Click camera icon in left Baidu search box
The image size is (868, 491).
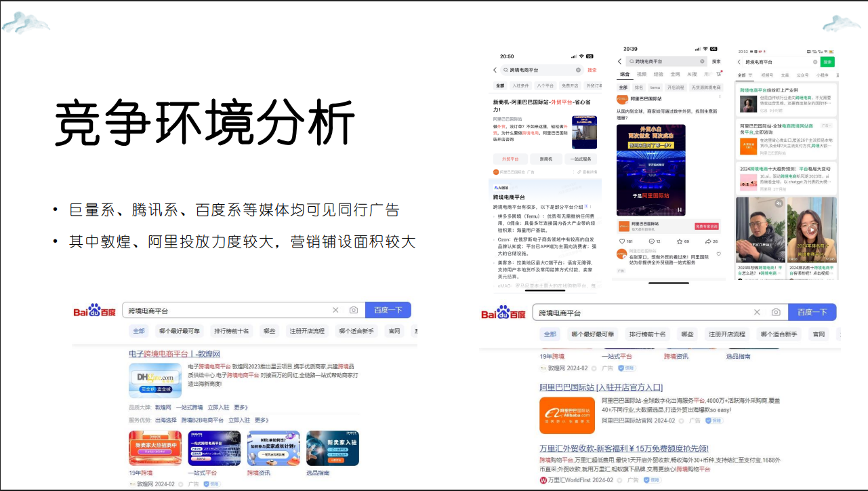[354, 310]
